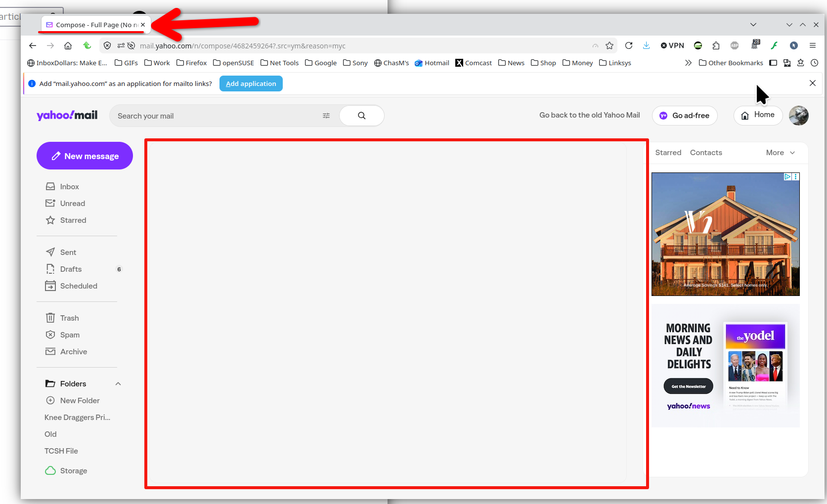The width and height of the screenshot is (827, 504).
Task: Click the Go ad-free button
Action: coord(685,116)
